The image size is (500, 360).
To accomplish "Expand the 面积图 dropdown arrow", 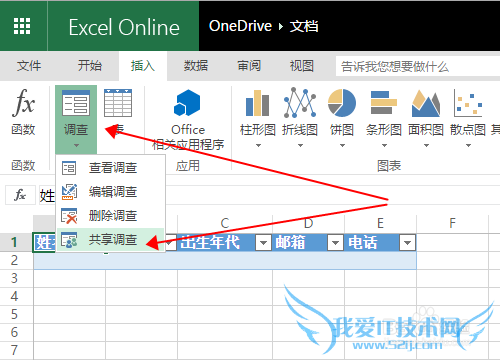I will pos(426,145).
